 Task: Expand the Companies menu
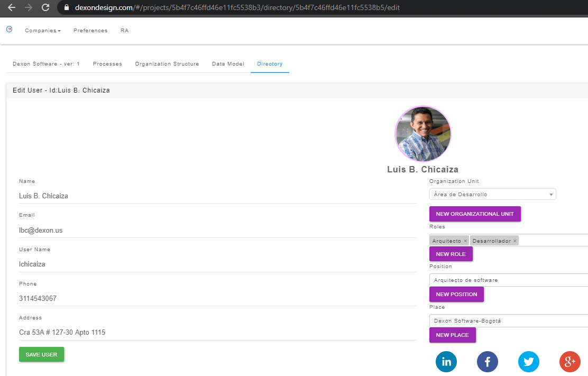pyautogui.click(x=43, y=31)
